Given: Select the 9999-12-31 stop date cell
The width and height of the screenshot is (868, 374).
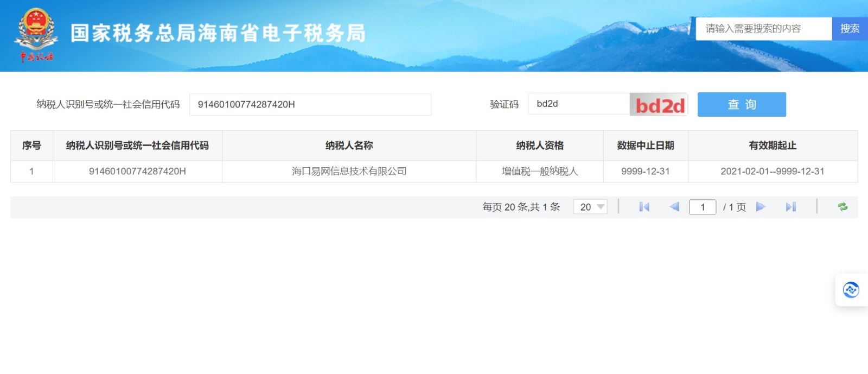Looking at the screenshot, I should click(646, 172).
